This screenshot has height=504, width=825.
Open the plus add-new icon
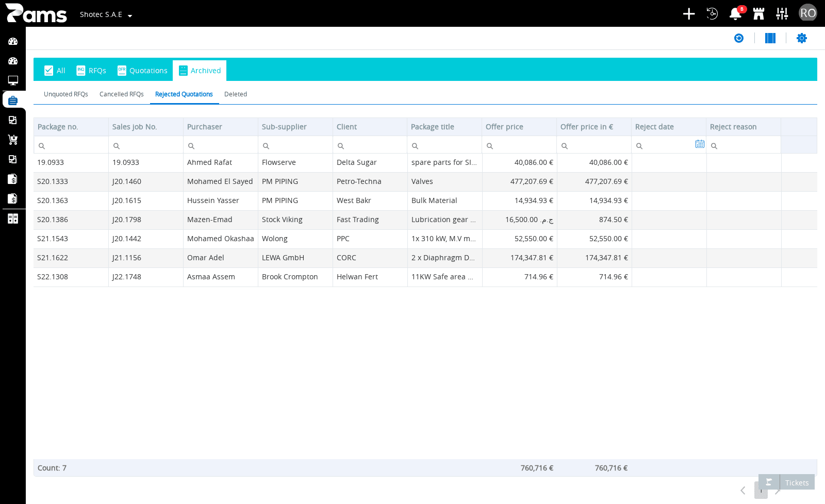(x=689, y=14)
